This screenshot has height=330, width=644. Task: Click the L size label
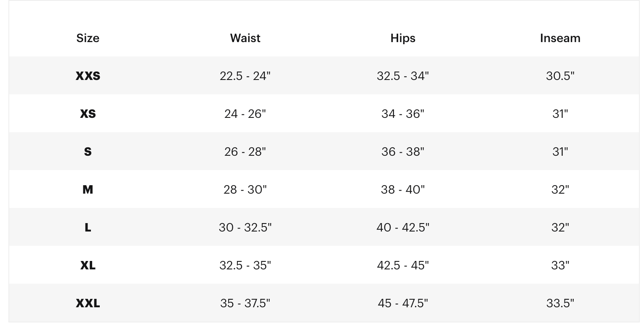coord(88,227)
